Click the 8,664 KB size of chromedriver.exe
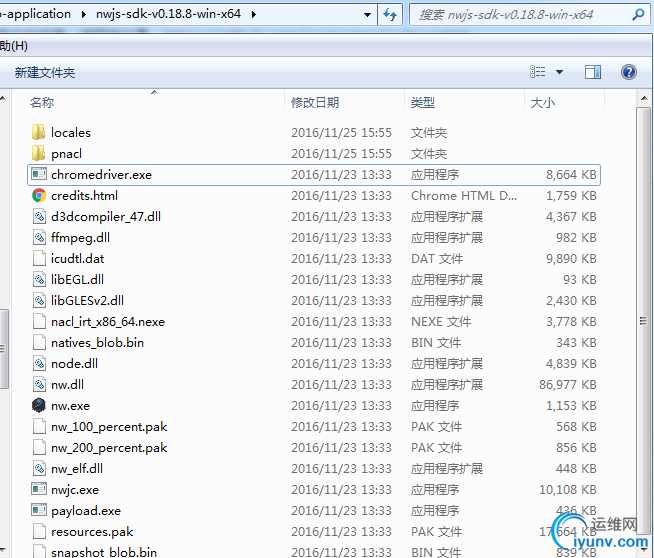Screen dimensions: 654x558 [x=571, y=175]
